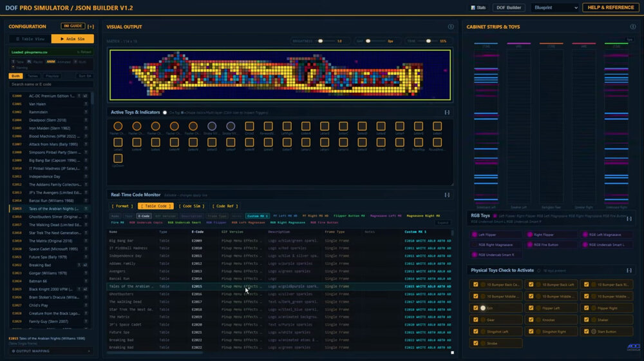Expand the Output Mapping section
The width and height of the screenshot is (644, 361).
[51, 351]
